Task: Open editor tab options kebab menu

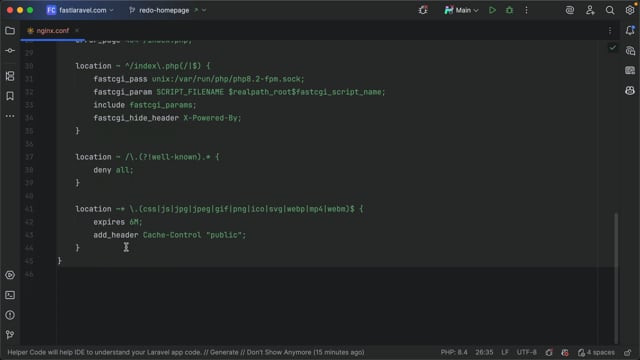Action: point(610,31)
